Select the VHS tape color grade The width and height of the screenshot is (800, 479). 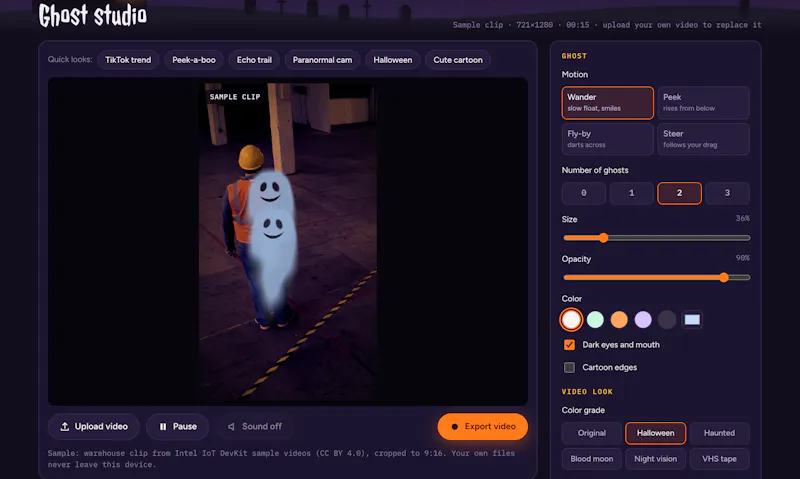719,459
